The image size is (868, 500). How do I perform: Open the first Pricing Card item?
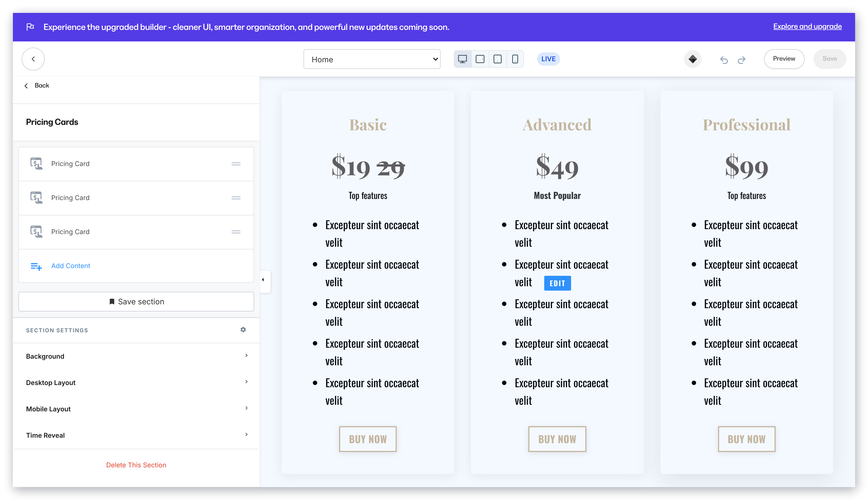pos(136,164)
